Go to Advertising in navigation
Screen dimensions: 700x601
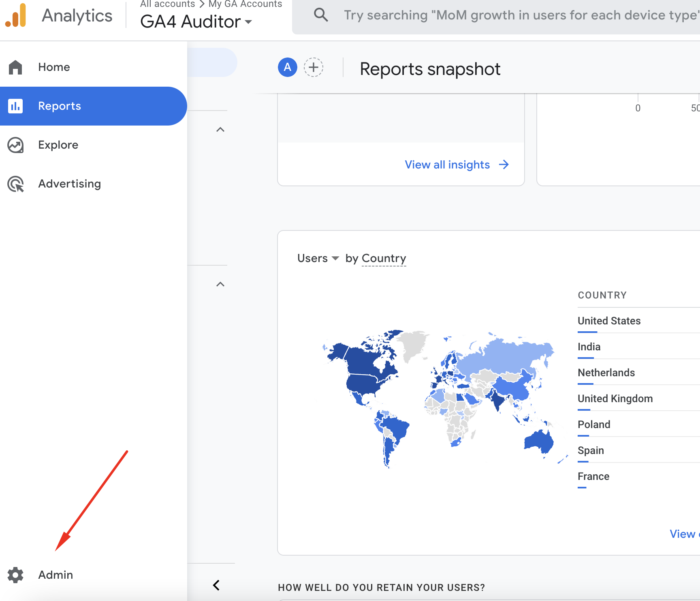click(69, 184)
